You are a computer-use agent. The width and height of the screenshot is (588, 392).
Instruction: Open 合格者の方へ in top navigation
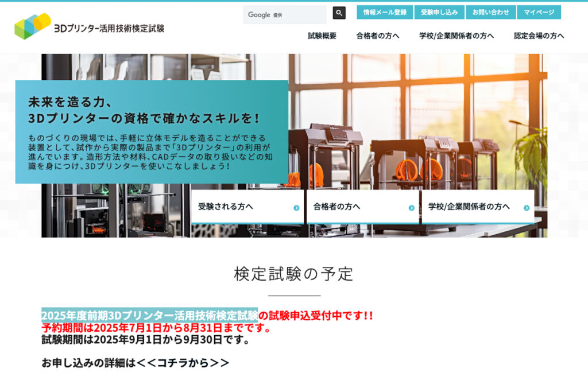point(378,36)
